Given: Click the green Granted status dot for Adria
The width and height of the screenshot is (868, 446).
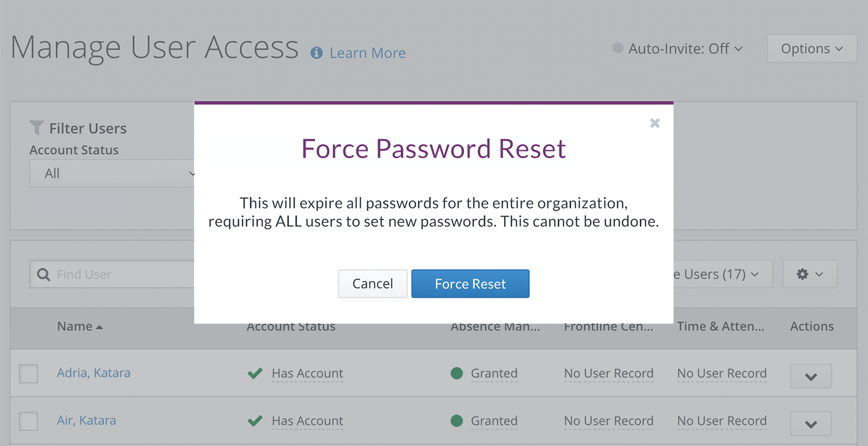Looking at the screenshot, I should [457, 374].
